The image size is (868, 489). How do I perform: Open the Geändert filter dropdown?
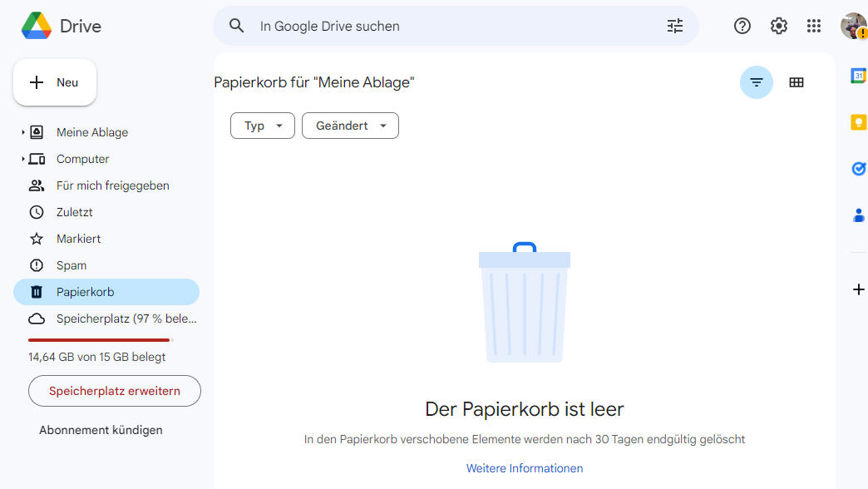click(x=350, y=126)
